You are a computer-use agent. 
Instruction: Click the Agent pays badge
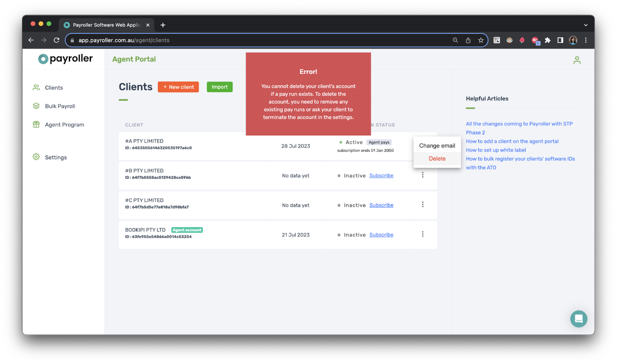point(379,143)
